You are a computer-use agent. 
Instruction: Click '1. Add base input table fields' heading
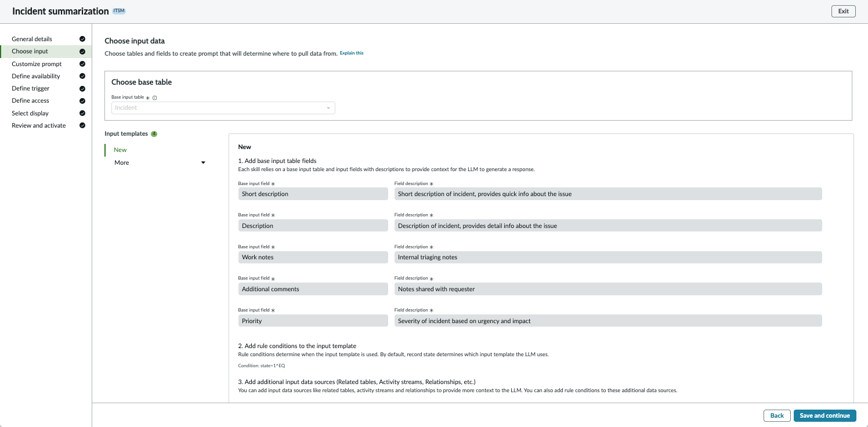(x=277, y=161)
